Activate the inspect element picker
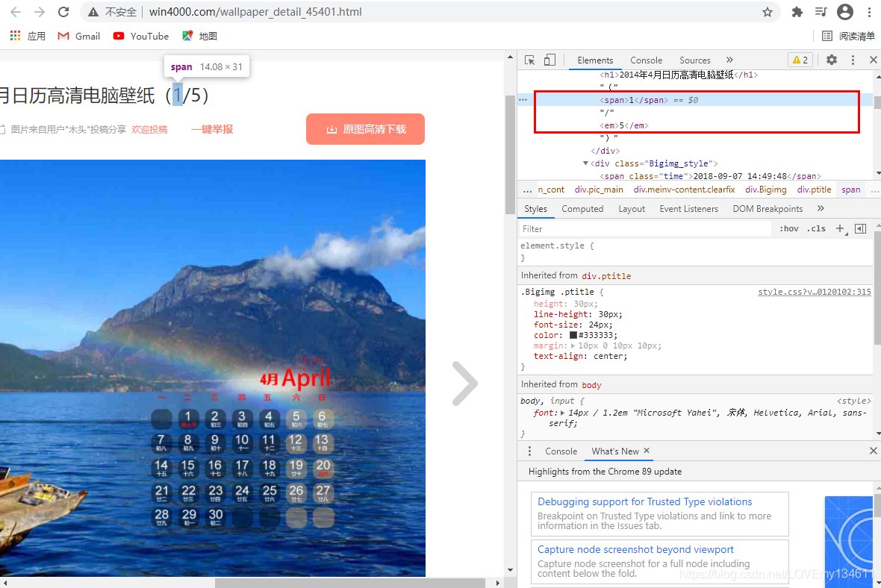Screen dimensions: 881x588 point(529,60)
